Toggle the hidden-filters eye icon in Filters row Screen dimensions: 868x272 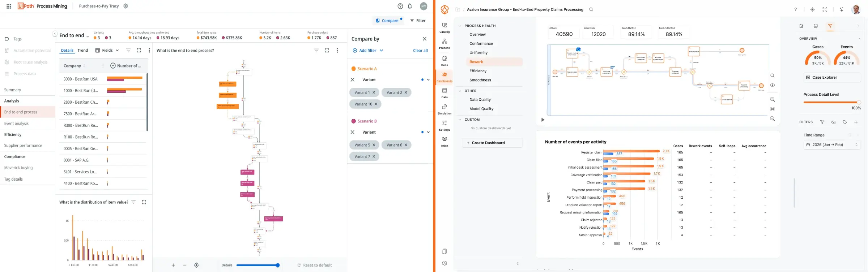point(833,122)
